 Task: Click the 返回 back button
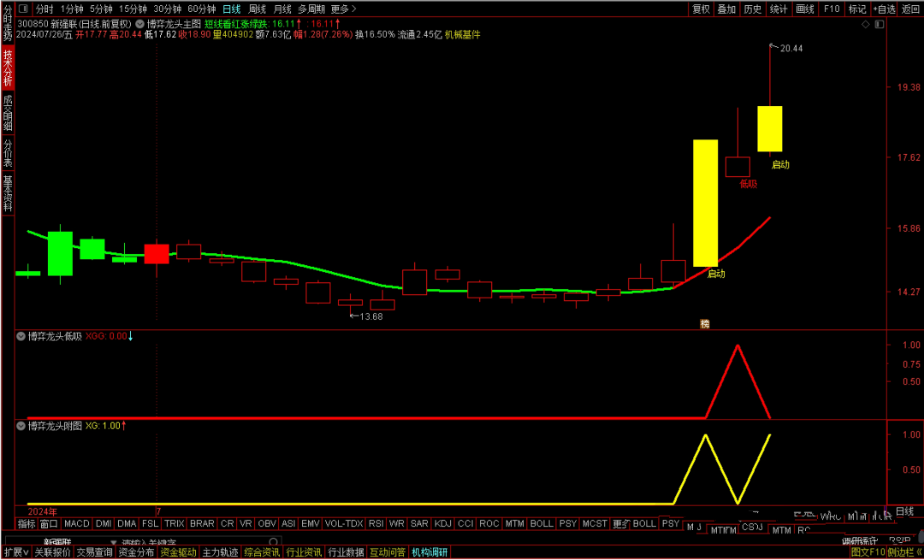click(910, 9)
